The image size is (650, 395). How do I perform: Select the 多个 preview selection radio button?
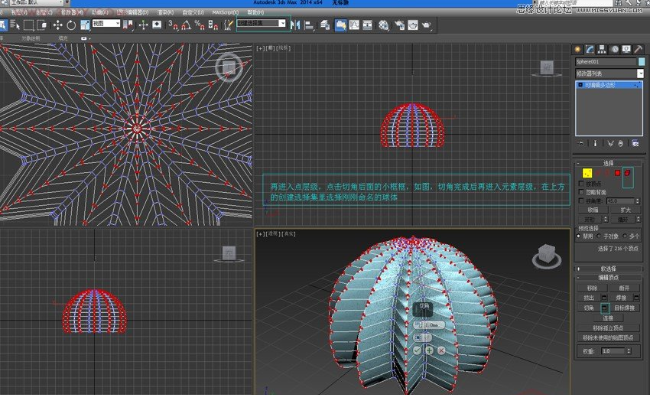[x=625, y=236]
